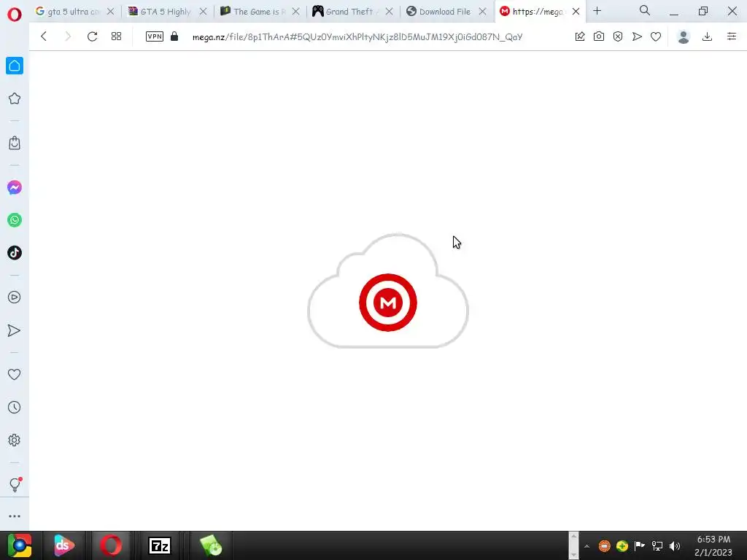Open sidebar three-dots setup menu
This screenshot has height=560, width=747.
coord(15,516)
